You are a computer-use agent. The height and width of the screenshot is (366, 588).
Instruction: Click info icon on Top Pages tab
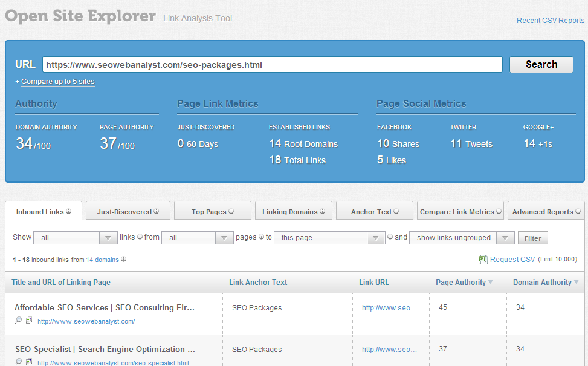point(231,211)
